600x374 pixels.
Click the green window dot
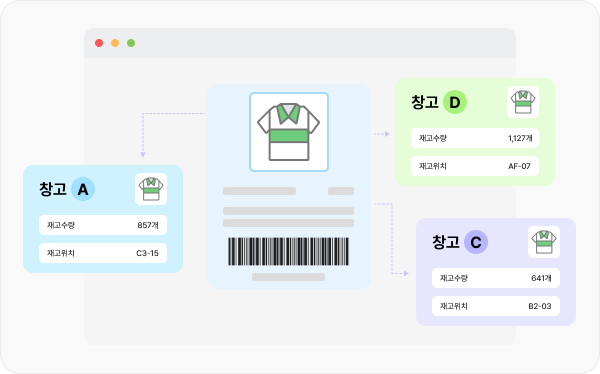(x=131, y=43)
